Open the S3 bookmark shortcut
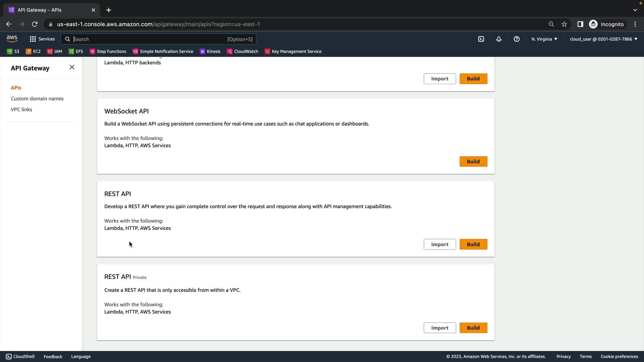 13,51
